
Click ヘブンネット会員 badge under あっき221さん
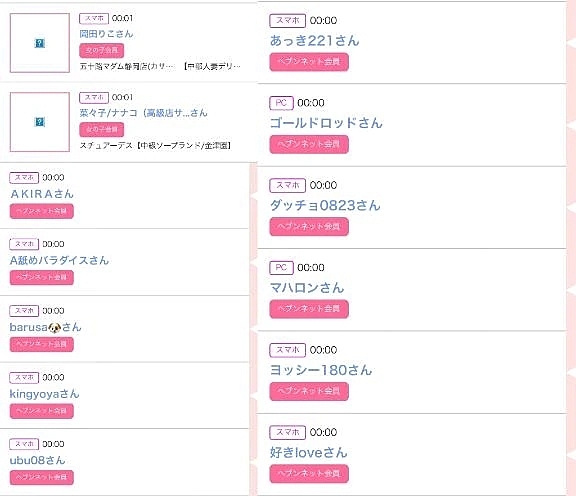pyautogui.click(x=309, y=62)
